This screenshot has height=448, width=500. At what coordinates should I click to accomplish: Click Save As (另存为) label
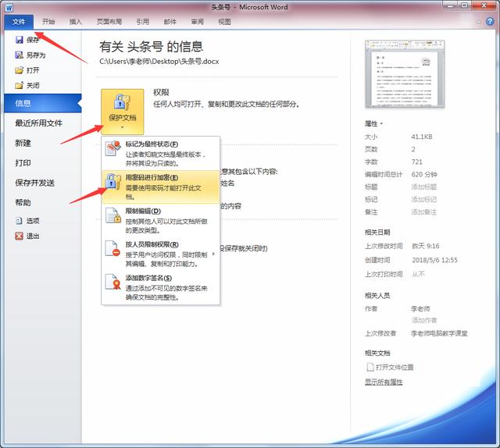[36, 55]
